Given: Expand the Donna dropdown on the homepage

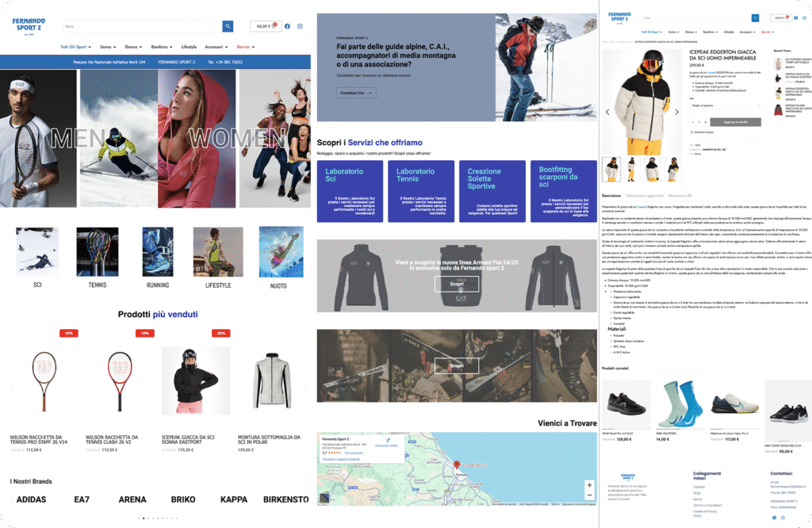Looking at the screenshot, I should point(133,47).
